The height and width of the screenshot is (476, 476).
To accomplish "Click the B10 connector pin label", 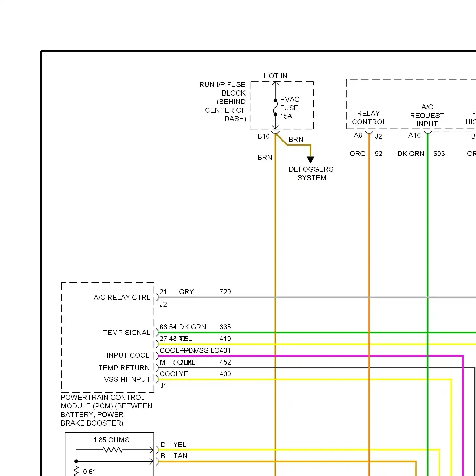I will (x=263, y=136).
